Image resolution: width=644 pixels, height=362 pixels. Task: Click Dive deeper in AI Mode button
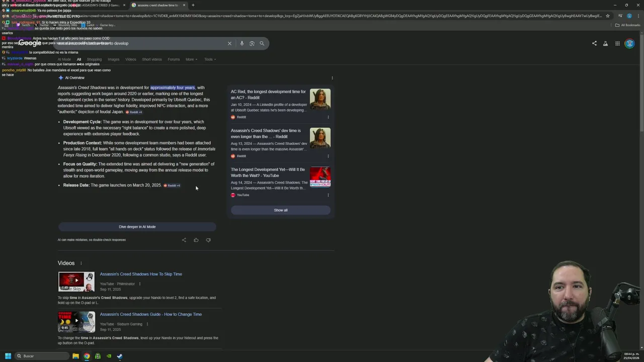click(x=137, y=227)
